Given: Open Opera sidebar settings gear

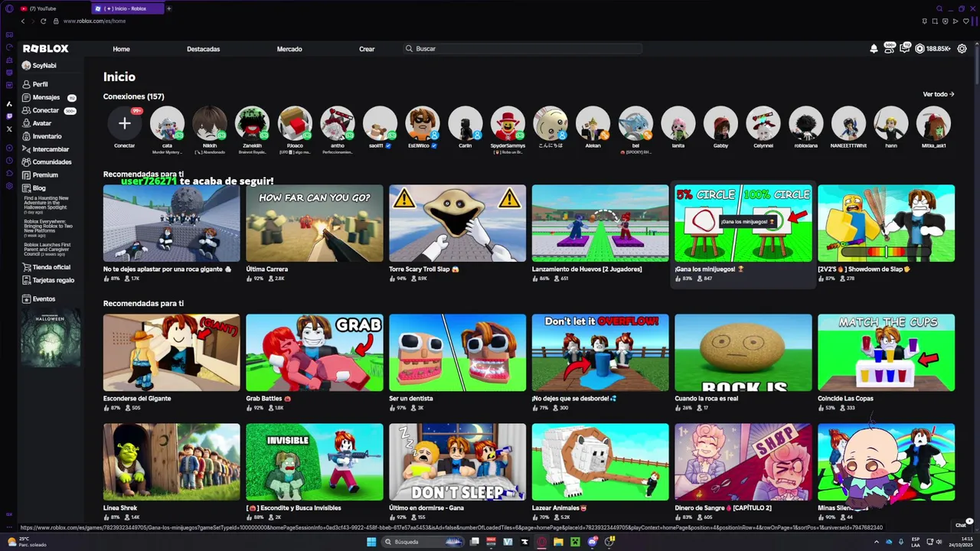Looking at the screenshot, I should coord(9,186).
